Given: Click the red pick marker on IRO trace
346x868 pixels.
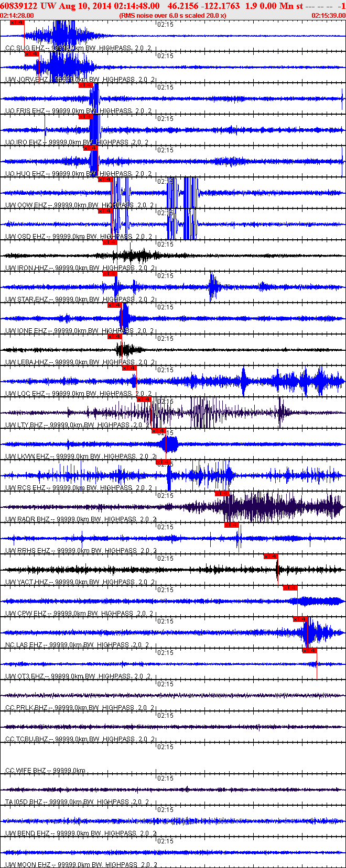Looking at the screenshot, I should click(86, 117).
